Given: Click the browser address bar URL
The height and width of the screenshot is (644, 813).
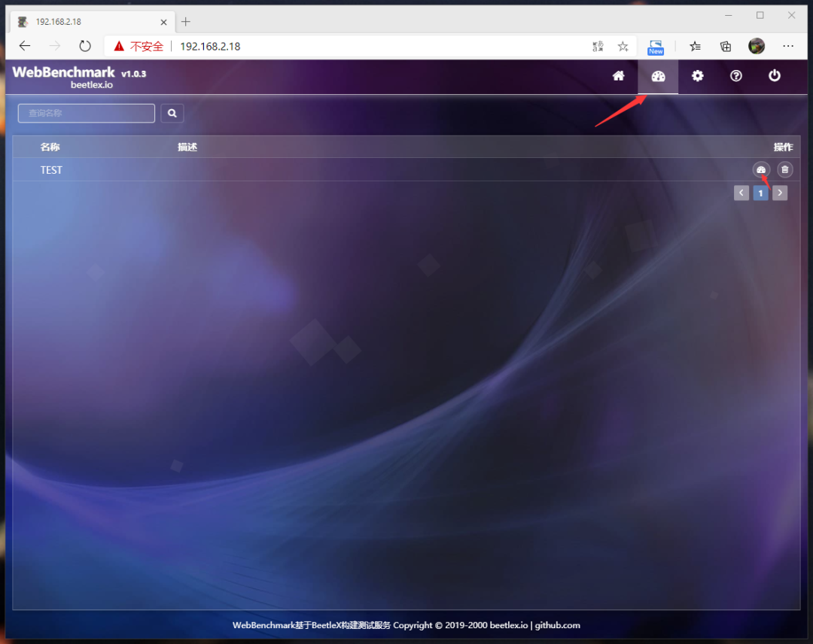Looking at the screenshot, I should click(210, 47).
